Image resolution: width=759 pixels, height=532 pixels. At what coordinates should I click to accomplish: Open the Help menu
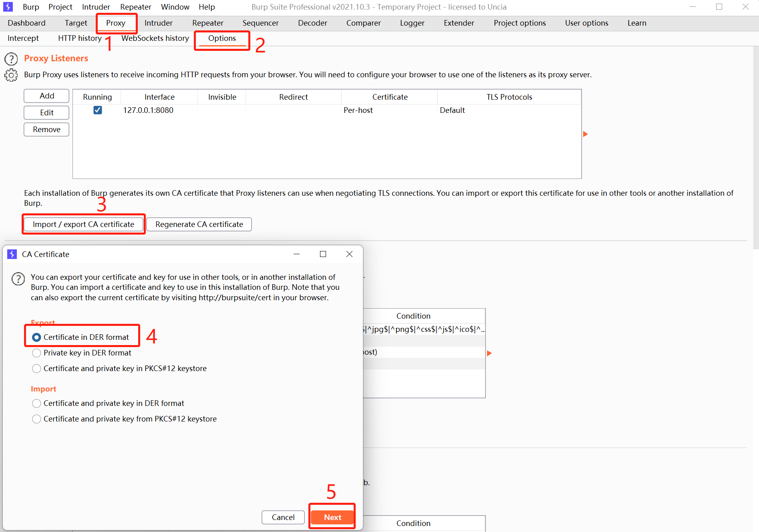pos(207,7)
